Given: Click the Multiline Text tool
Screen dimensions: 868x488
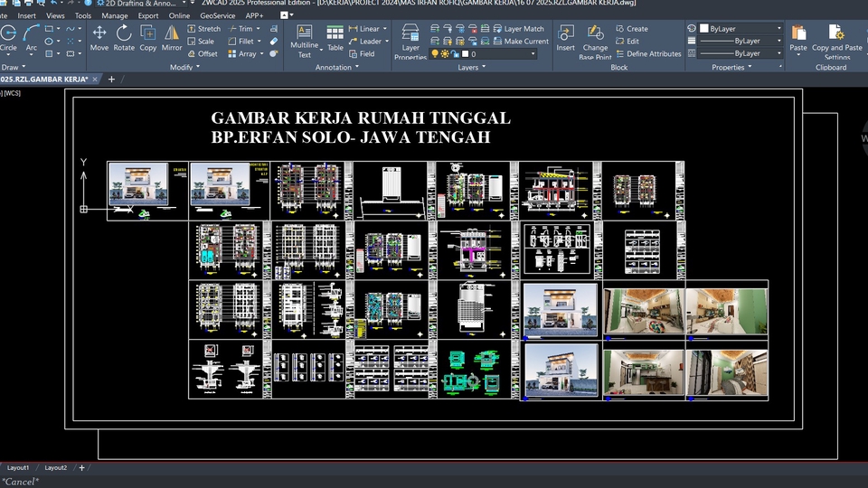Looking at the screenshot, I should coord(305,38).
